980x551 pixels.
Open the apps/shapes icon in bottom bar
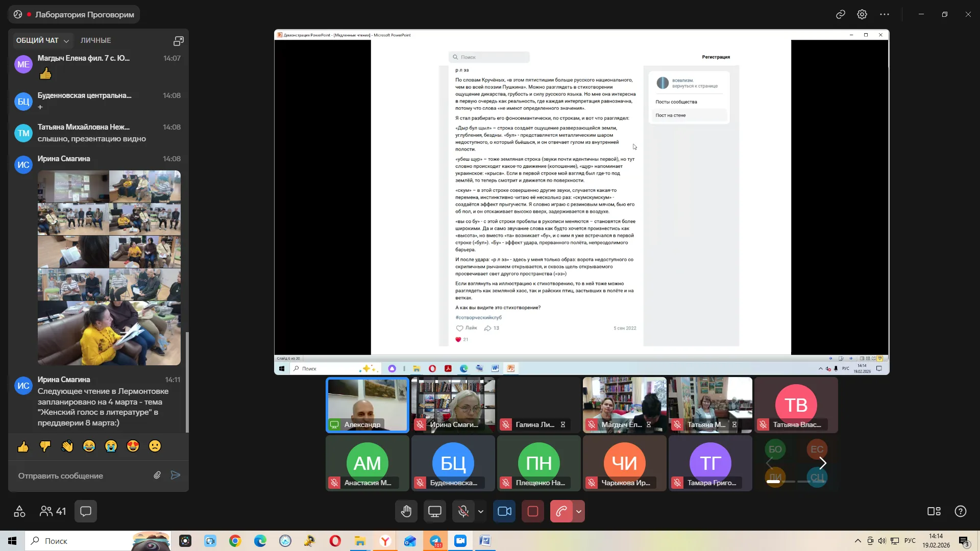pos(19,511)
